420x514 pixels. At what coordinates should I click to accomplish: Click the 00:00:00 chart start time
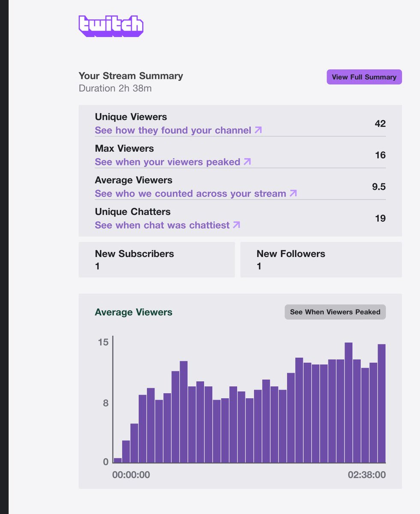[131, 475]
